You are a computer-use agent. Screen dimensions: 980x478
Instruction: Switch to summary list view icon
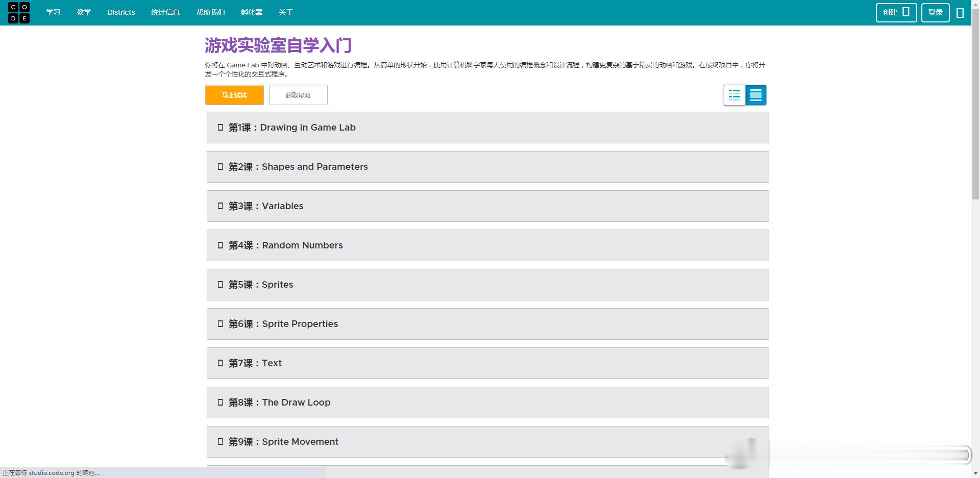(734, 95)
